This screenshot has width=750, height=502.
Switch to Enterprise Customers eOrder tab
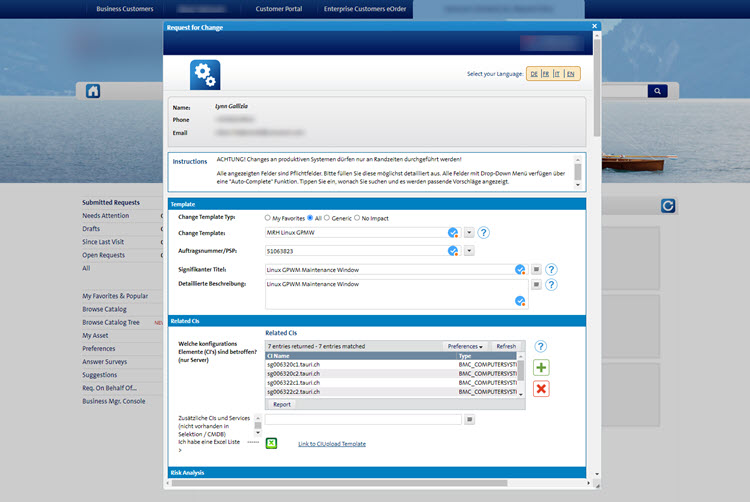tap(366, 9)
